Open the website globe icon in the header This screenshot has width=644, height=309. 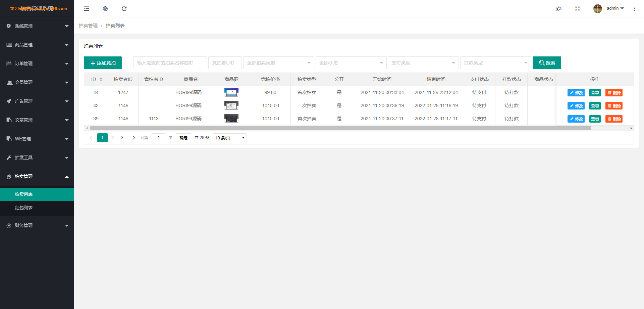pos(105,9)
